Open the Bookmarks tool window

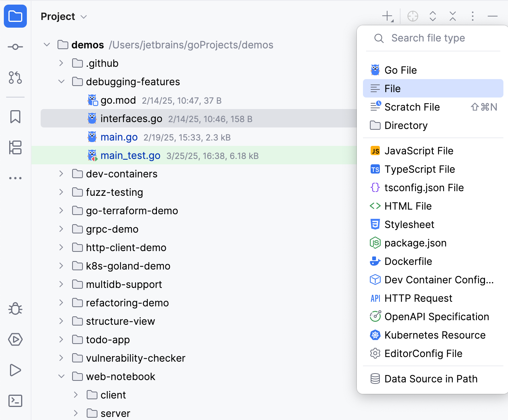click(15, 117)
